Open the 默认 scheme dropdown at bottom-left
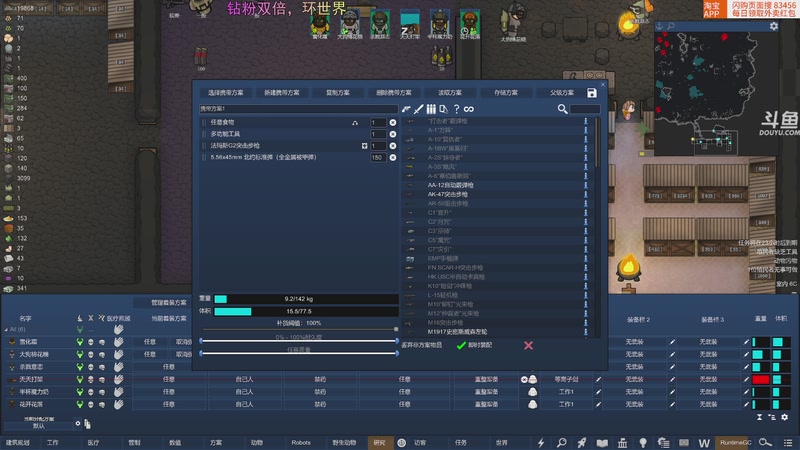800x450 pixels. (x=38, y=426)
